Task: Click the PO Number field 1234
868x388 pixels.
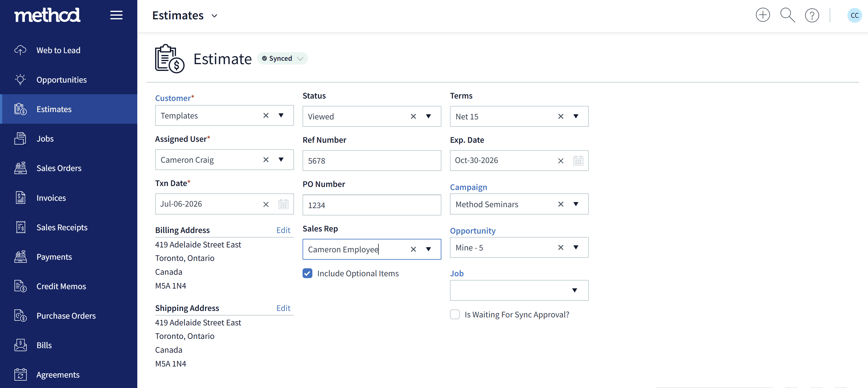Action: click(x=372, y=205)
